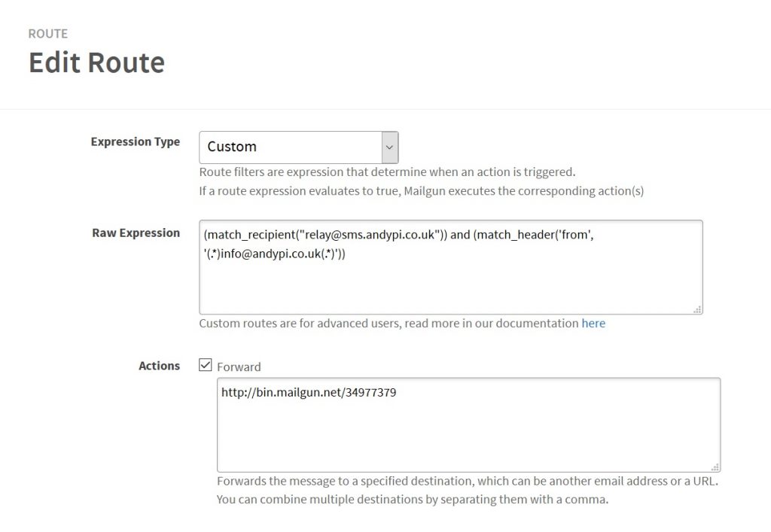
Task: Click the Edit Route page heading
Action: (97, 62)
